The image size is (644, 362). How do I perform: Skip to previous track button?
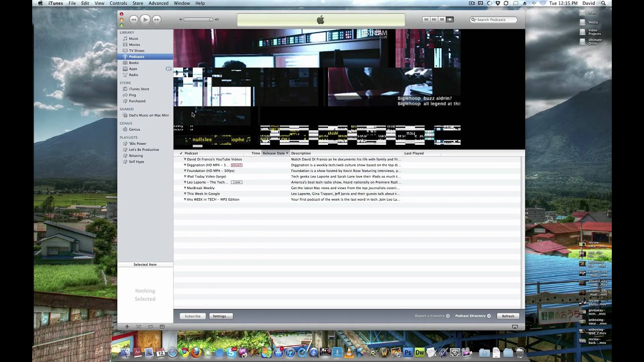(133, 20)
